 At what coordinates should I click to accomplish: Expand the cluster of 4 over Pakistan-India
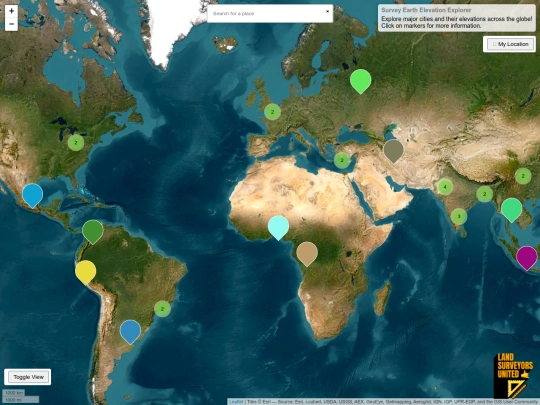pos(445,187)
